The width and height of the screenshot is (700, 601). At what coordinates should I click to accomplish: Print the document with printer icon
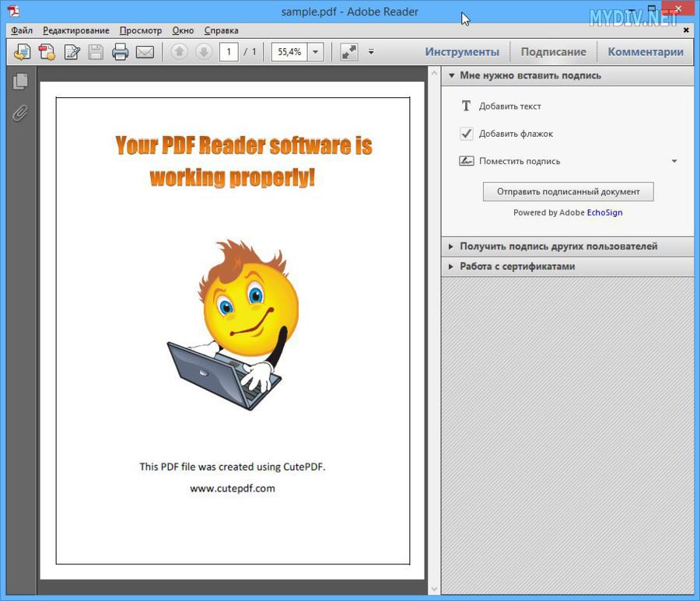120,52
